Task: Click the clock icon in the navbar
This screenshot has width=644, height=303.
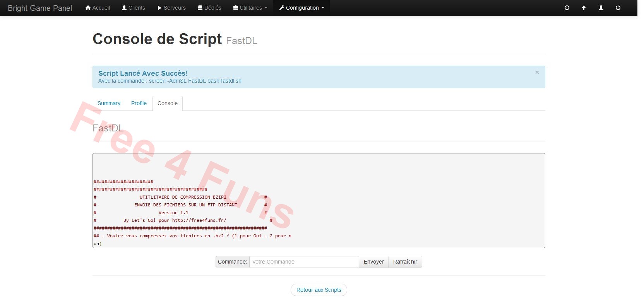Action: [567, 8]
